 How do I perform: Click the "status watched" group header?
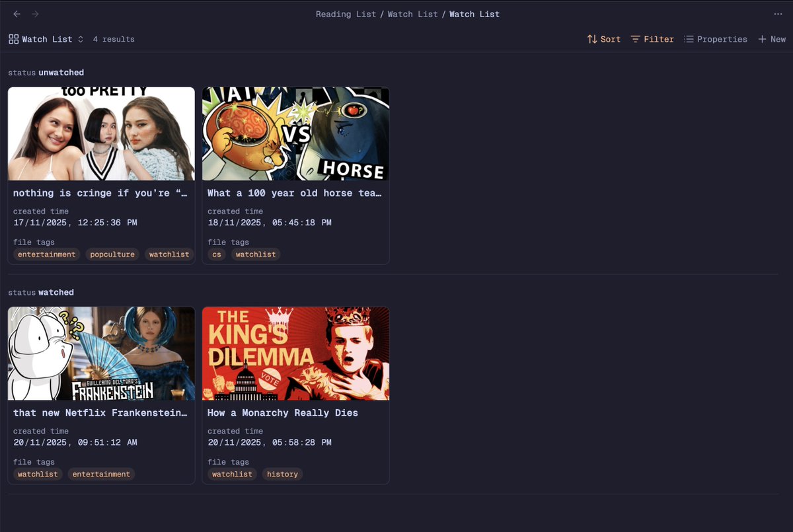[41, 292]
